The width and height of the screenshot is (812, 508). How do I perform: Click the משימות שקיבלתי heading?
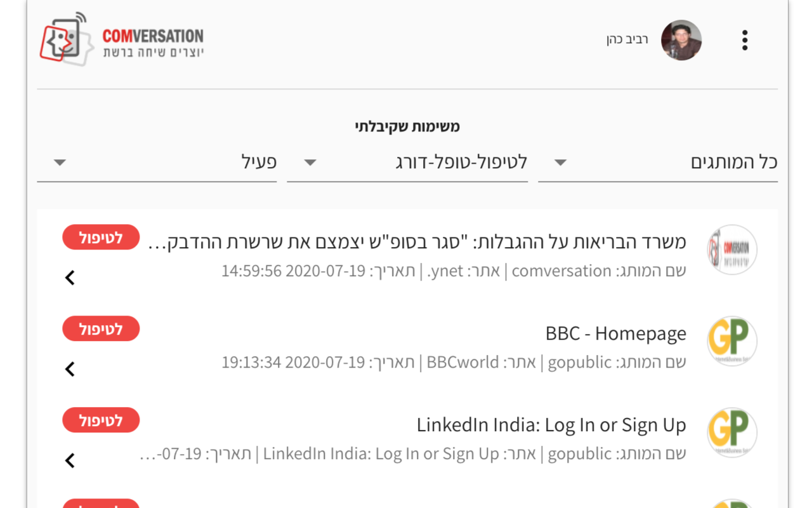point(407,126)
